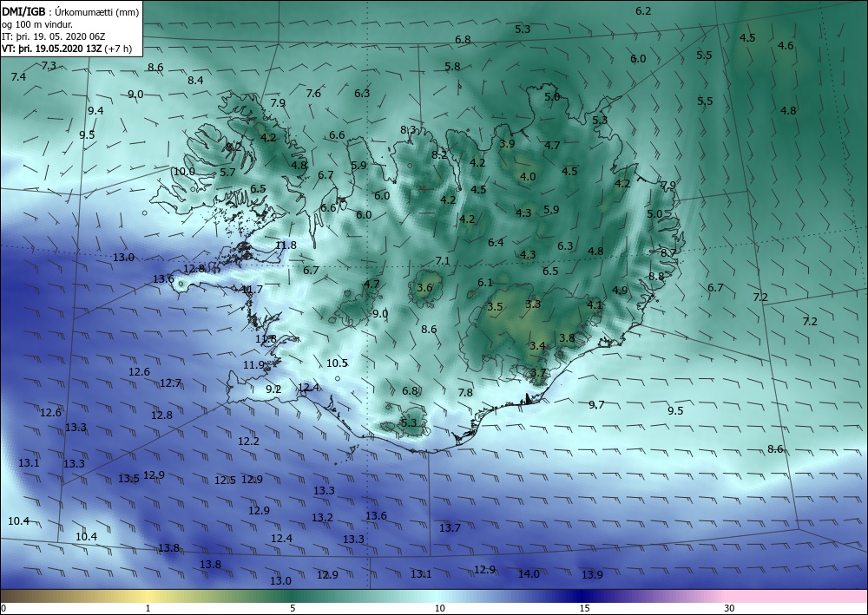This screenshot has height=615, width=868.
Task: Click color scale at the 0 label
Action: [x=3, y=608]
